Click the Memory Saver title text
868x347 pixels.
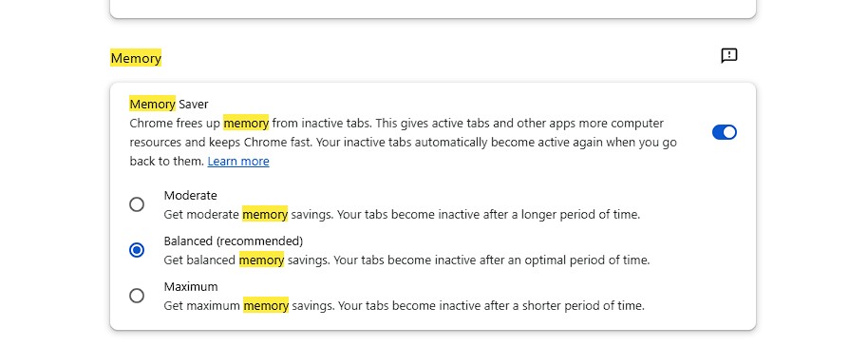click(169, 104)
